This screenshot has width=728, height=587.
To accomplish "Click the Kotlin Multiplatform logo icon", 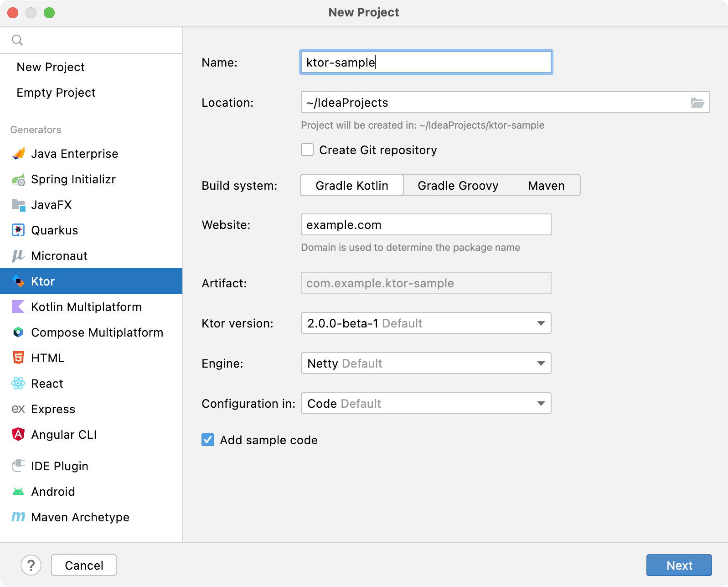I will pyautogui.click(x=18, y=306).
